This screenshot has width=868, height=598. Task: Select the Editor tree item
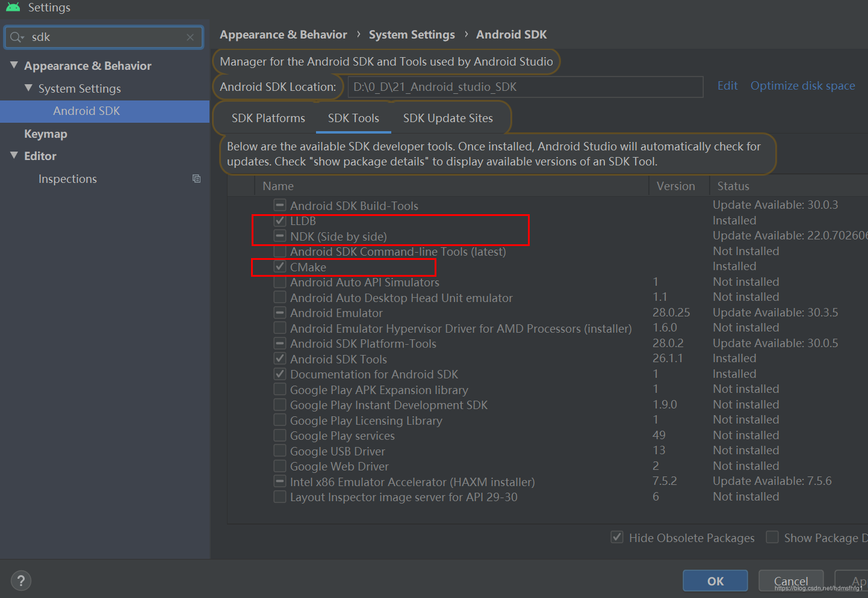[40, 156]
